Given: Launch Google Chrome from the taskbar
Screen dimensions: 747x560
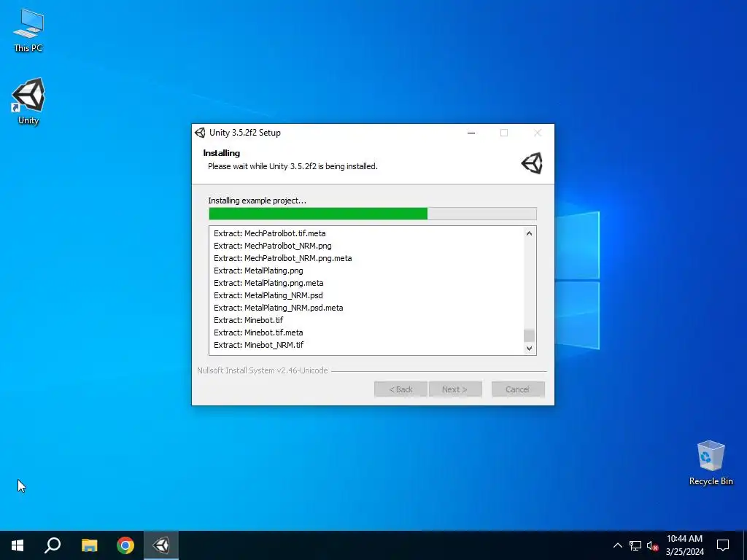Looking at the screenshot, I should [125, 545].
